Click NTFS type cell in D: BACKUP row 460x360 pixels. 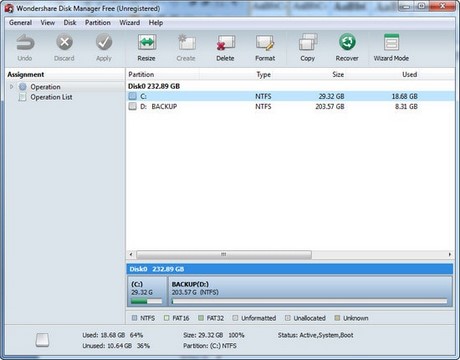click(x=263, y=107)
